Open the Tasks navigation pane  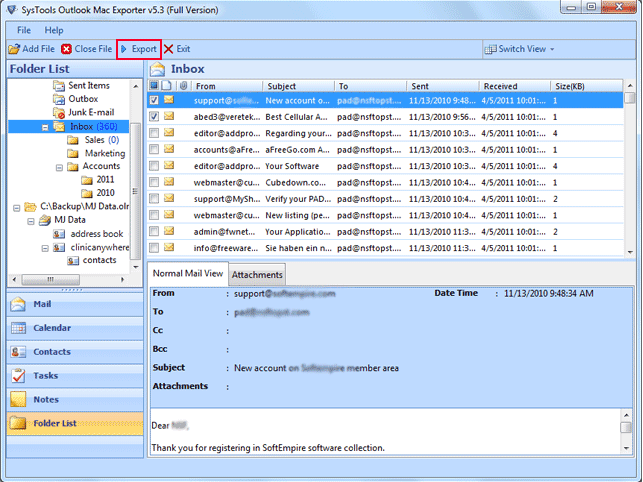75,376
